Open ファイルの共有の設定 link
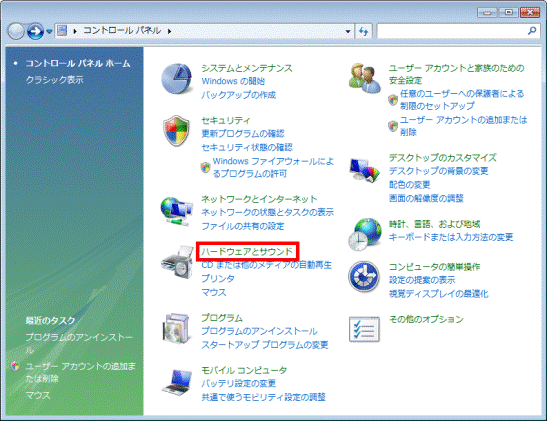This screenshot has height=421, width=547. pos(243,226)
